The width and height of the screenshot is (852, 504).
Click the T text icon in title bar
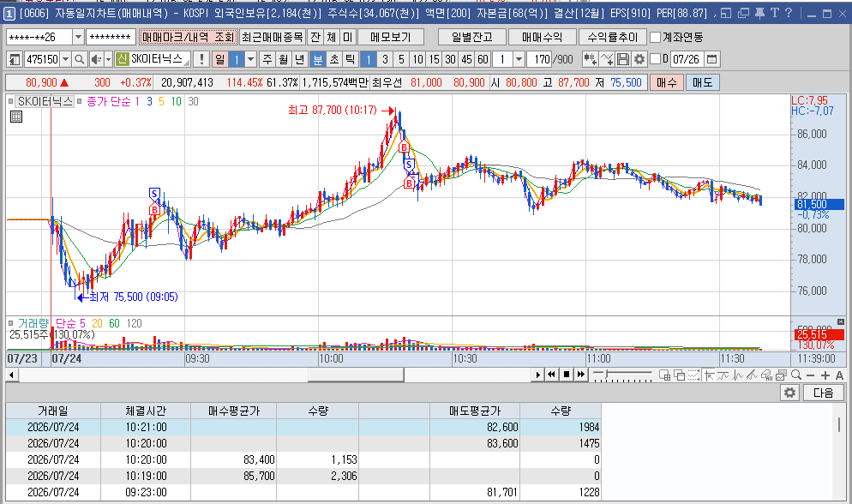pyautogui.click(x=774, y=13)
